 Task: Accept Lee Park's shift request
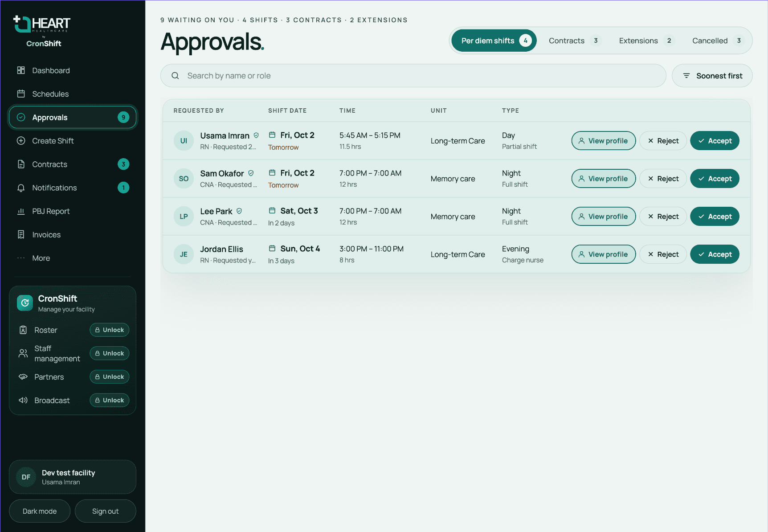pyautogui.click(x=715, y=217)
